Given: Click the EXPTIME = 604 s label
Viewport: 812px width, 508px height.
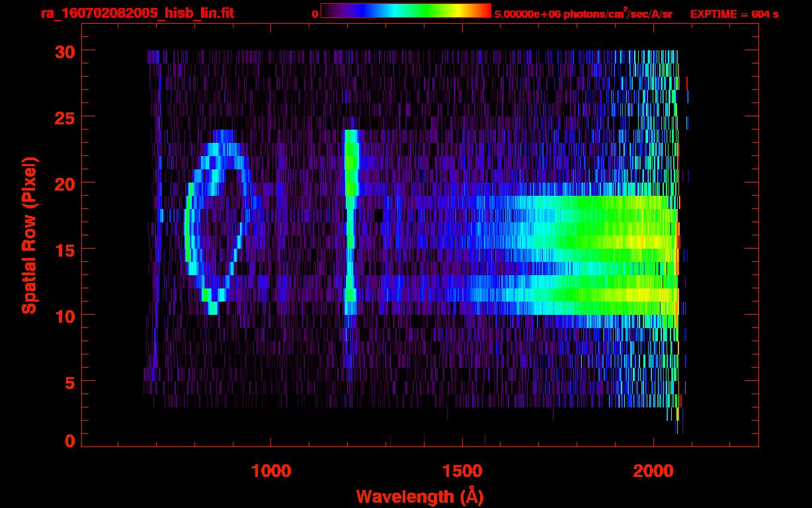Looking at the screenshot, I should [x=733, y=14].
